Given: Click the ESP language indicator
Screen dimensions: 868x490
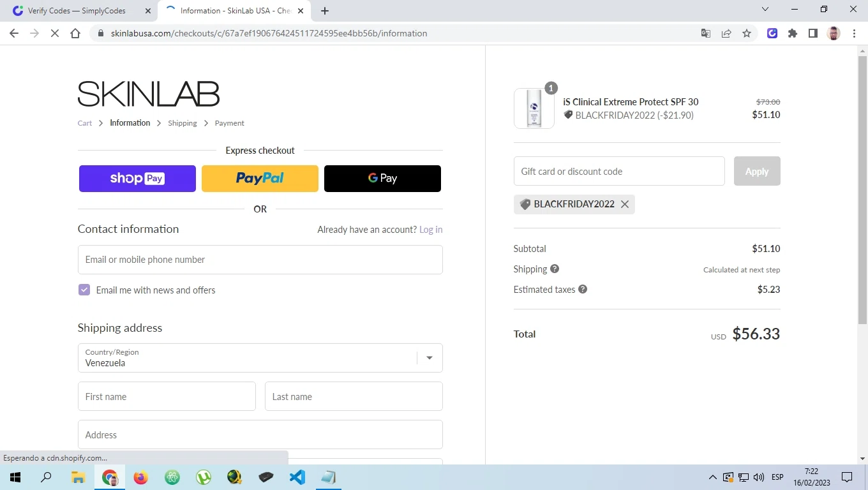Looking at the screenshot, I should [x=777, y=477].
